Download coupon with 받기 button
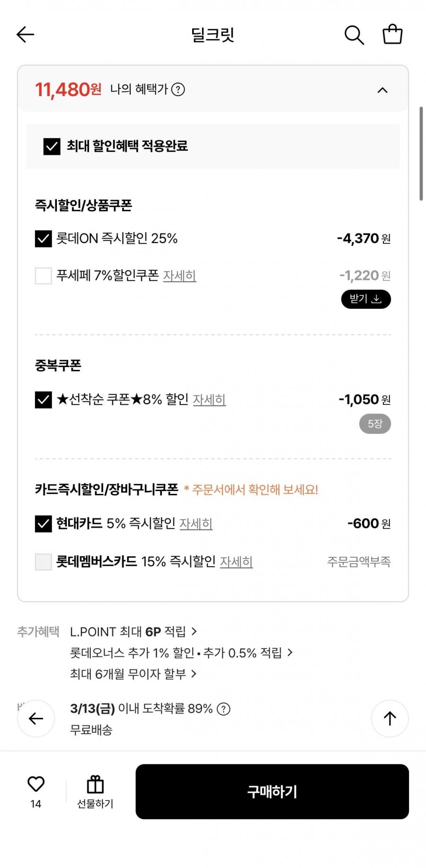 pos(366,299)
